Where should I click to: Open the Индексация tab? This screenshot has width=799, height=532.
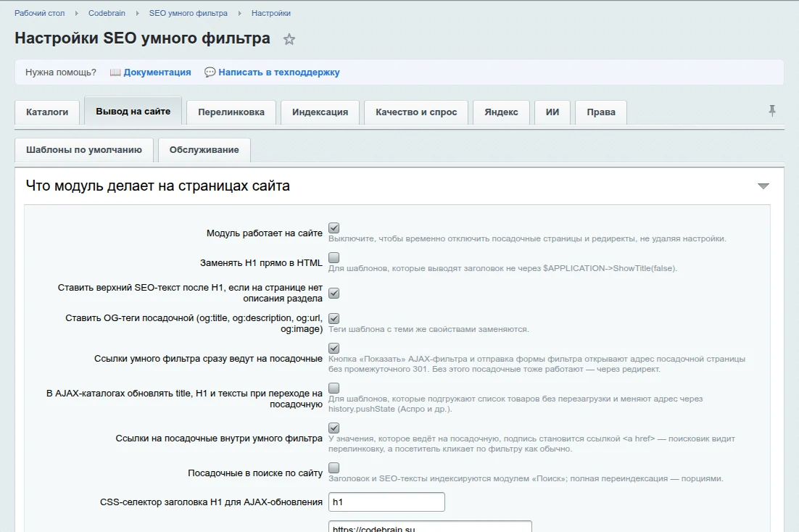pos(320,112)
